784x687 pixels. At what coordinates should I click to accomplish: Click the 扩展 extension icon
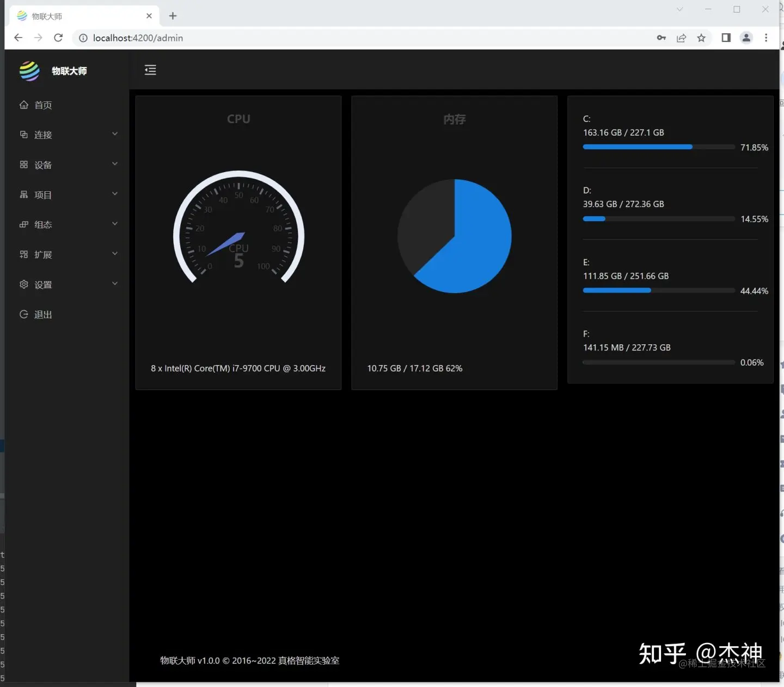(24, 254)
